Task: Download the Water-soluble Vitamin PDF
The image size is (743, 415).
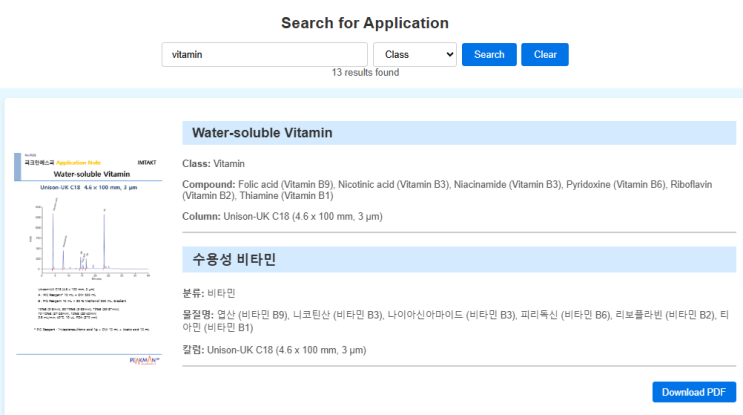Action: point(694,392)
